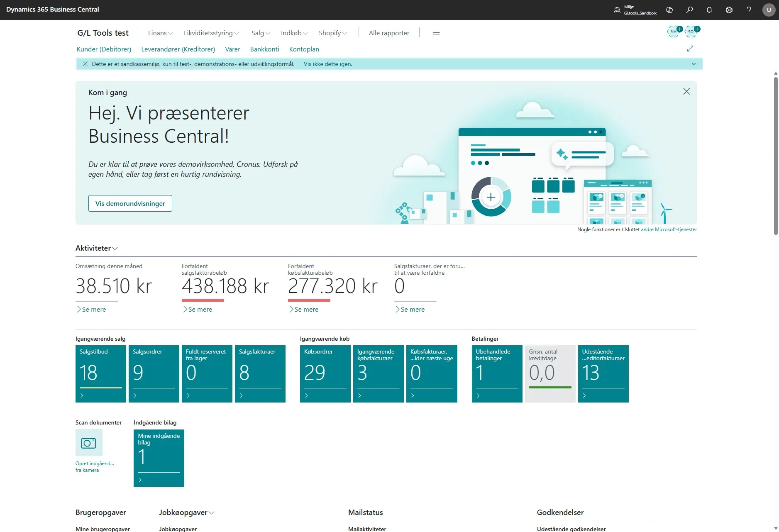Click the 277.320 kr overdue purchase amount
779x532 pixels.
pos(333,286)
